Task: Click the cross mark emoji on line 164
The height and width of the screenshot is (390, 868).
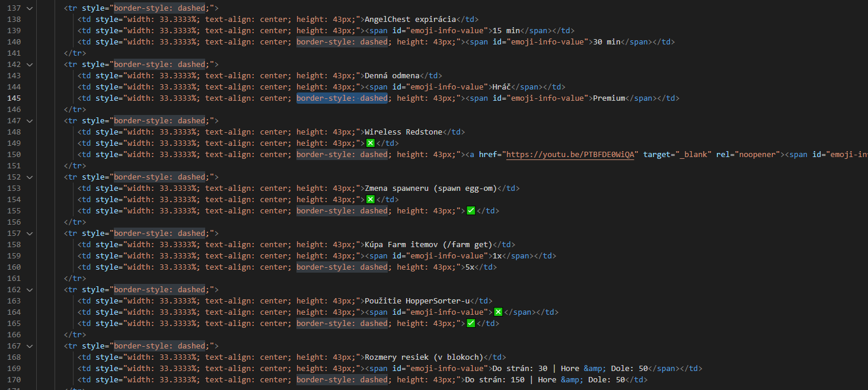Action: 498,312
